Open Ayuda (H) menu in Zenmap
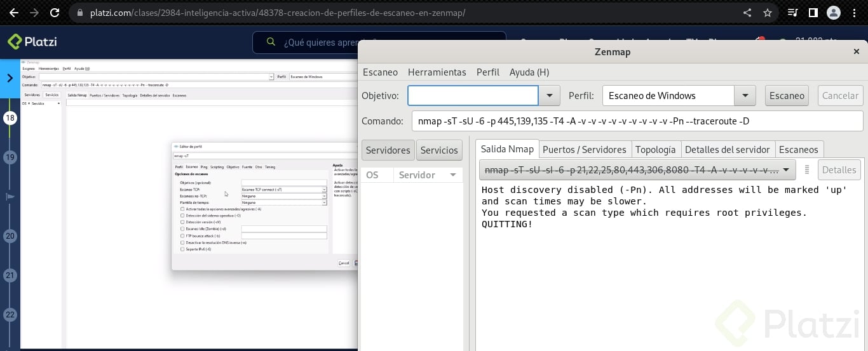 pyautogui.click(x=529, y=72)
